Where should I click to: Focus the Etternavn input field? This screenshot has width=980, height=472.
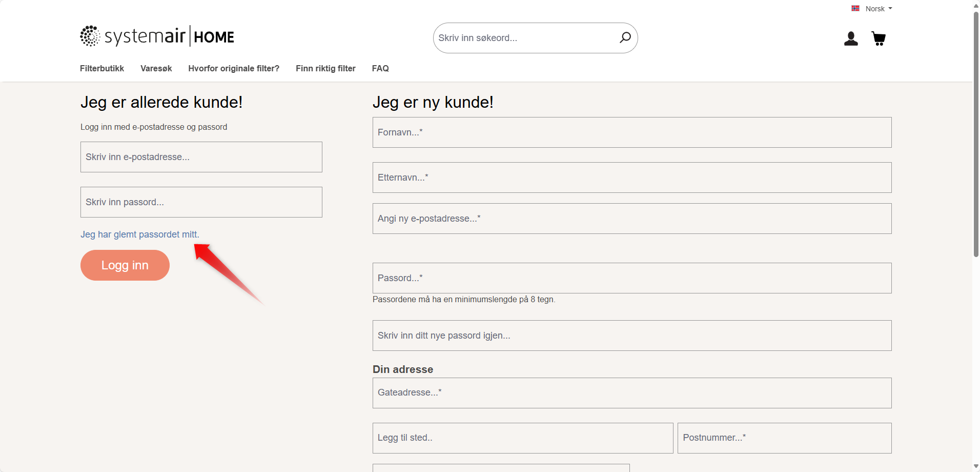coord(631,178)
